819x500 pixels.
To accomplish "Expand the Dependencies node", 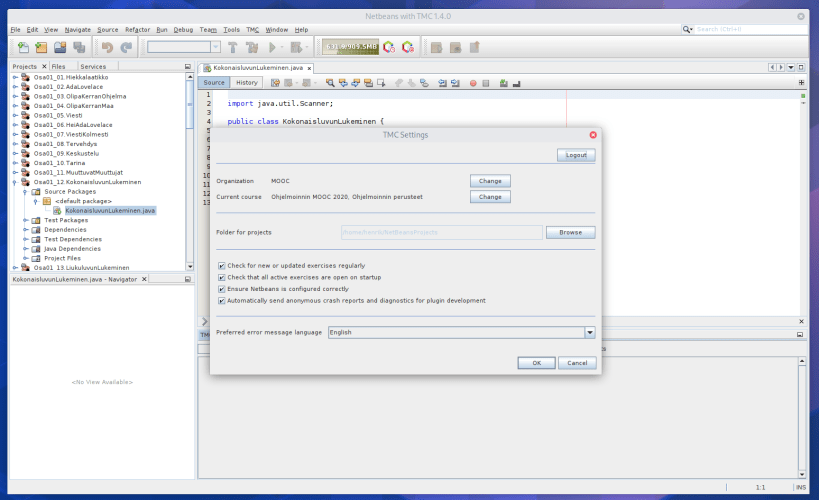I will coord(26,230).
